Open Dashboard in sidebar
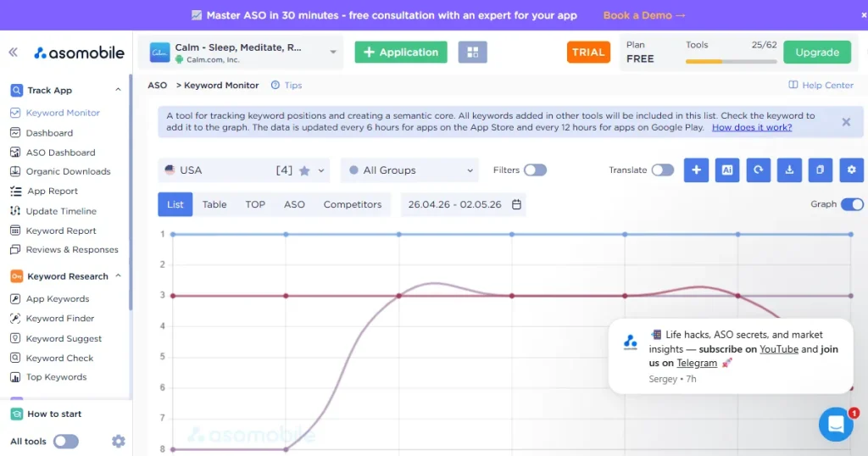 click(x=49, y=133)
